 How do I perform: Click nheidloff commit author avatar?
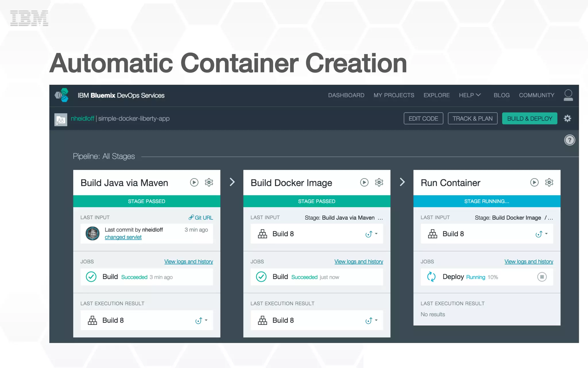pos(92,233)
